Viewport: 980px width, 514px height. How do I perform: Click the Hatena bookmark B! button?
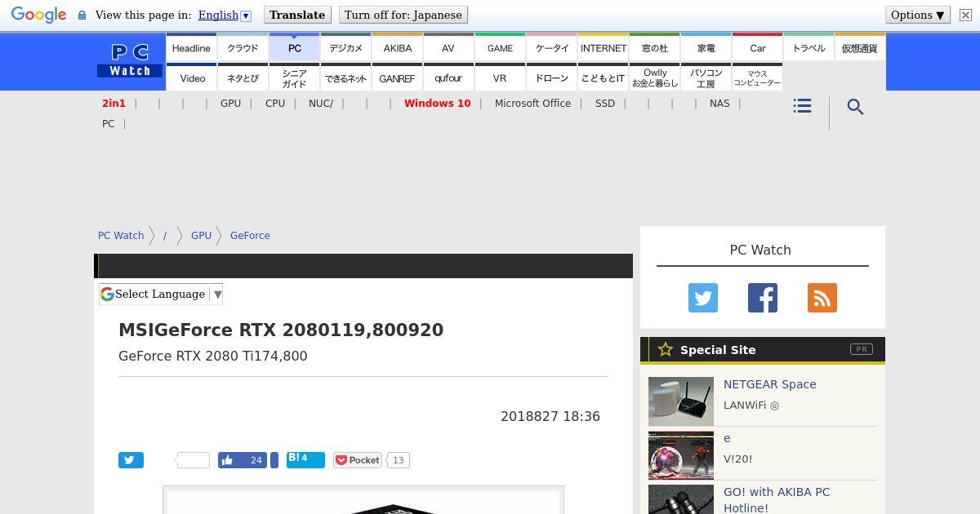[305, 460]
